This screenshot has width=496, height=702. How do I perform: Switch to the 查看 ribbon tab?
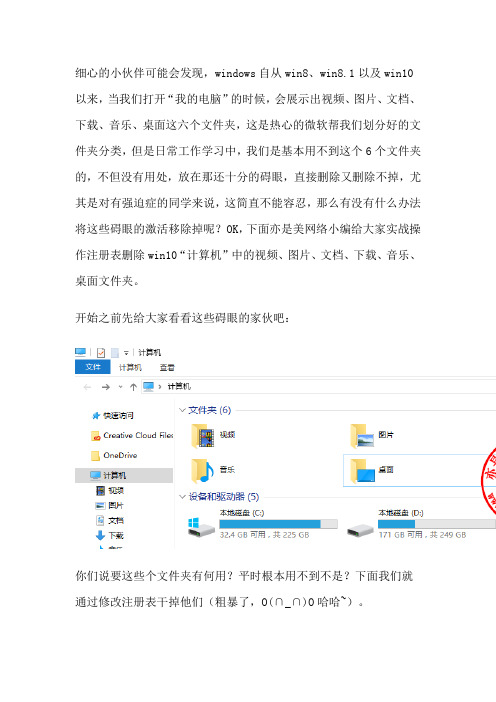pos(167,368)
